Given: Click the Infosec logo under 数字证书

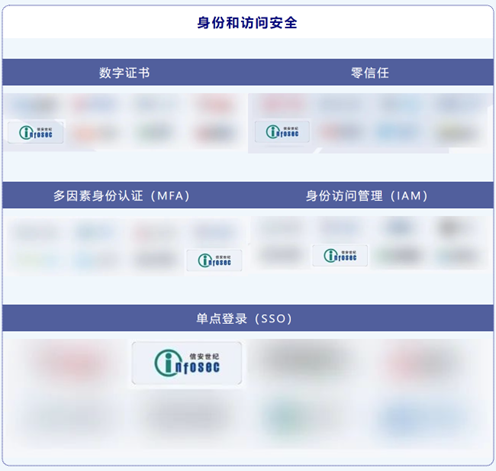Looking at the screenshot, I should point(36,132).
